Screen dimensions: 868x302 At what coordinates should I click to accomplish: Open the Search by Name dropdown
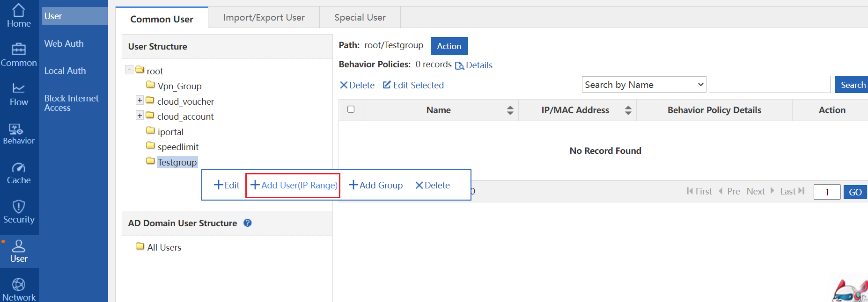coord(644,85)
